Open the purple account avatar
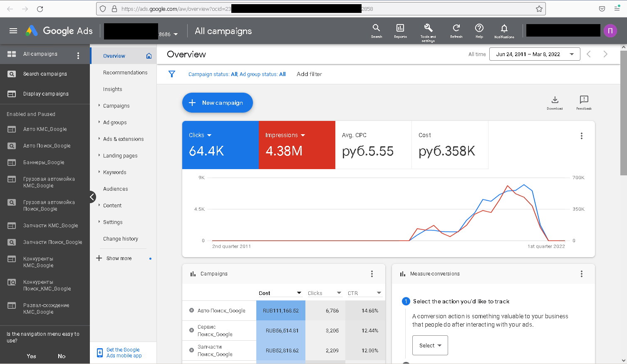Viewport: 627px width, 364px height. click(610, 31)
